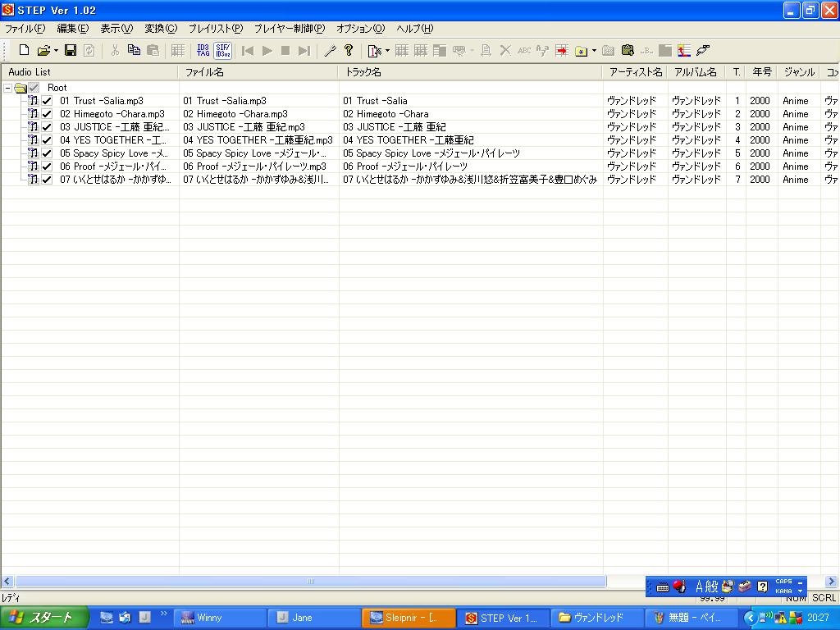Uncheck the 01 Trust -Salia.mp3 checkbox
Image resolution: width=840 pixels, height=630 pixels.
(x=47, y=101)
